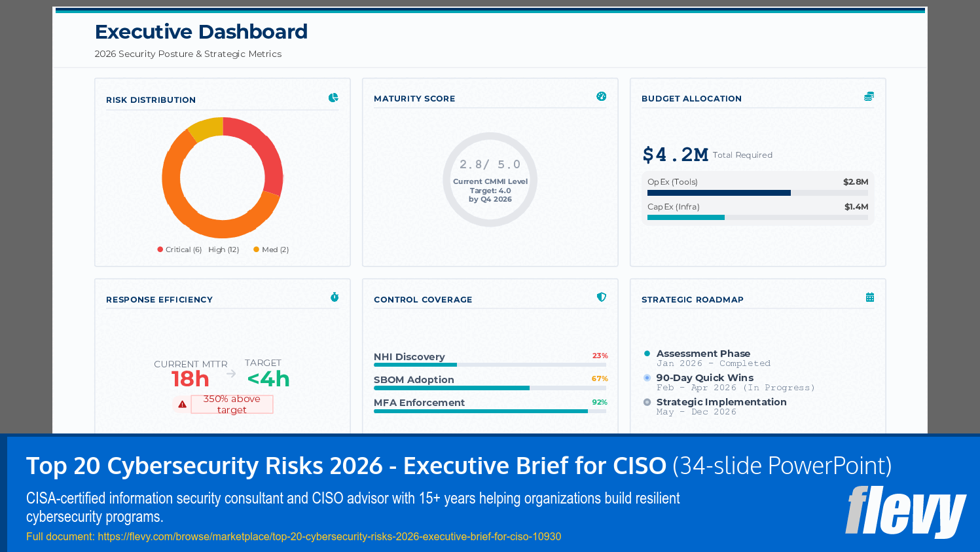Expand the Assessment Phase roadmap item
This screenshot has width=980, height=552.
(x=704, y=354)
